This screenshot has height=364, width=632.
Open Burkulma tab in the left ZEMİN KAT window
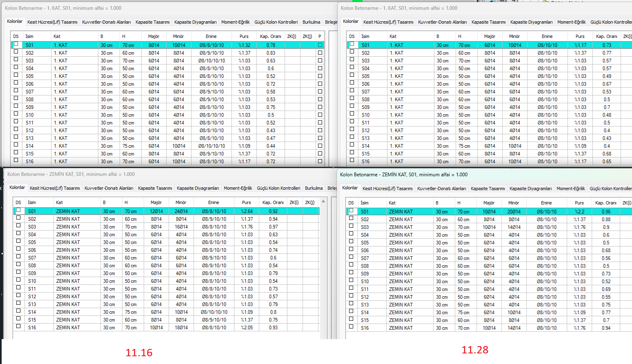point(314,188)
